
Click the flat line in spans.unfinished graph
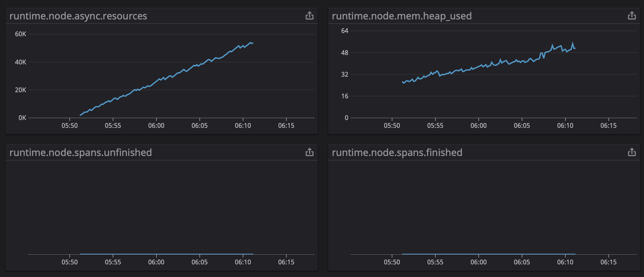click(x=166, y=254)
